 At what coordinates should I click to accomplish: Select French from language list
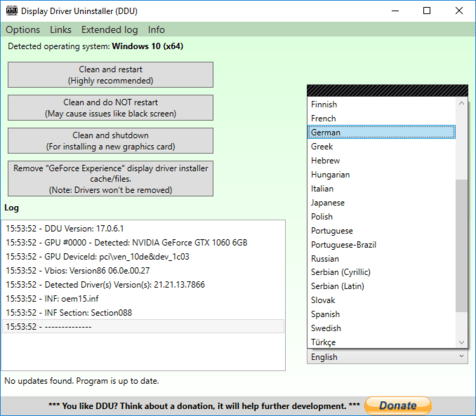pyautogui.click(x=381, y=118)
